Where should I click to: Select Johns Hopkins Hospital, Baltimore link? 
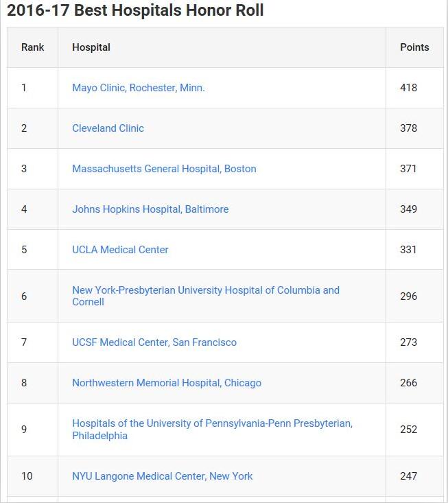tap(150, 209)
